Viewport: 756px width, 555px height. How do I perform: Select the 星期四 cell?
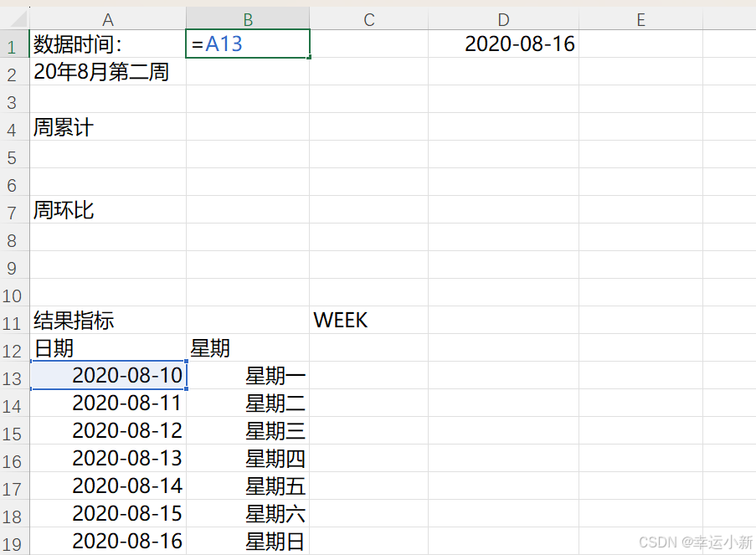pos(248,458)
